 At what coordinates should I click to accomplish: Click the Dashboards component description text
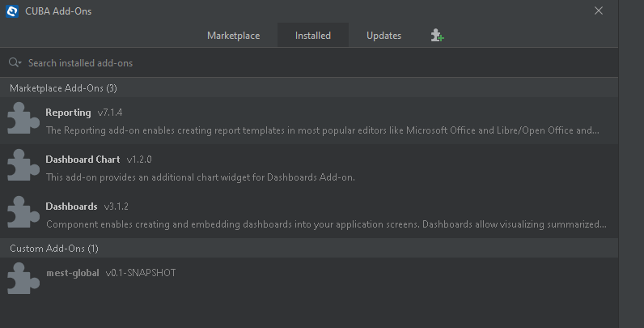tap(326, 224)
